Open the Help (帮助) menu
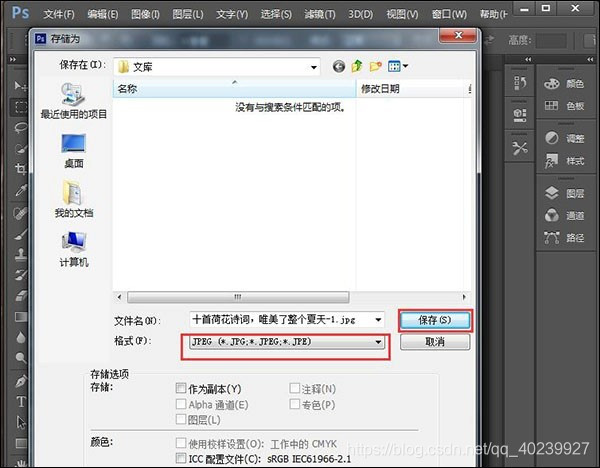The width and height of the screenshot is (600, 468). click(494, 15)
